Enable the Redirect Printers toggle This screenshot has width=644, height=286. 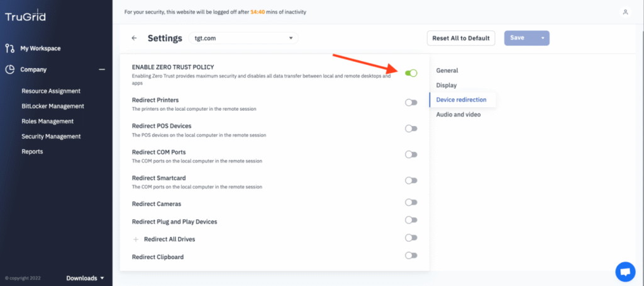[411, 103]
